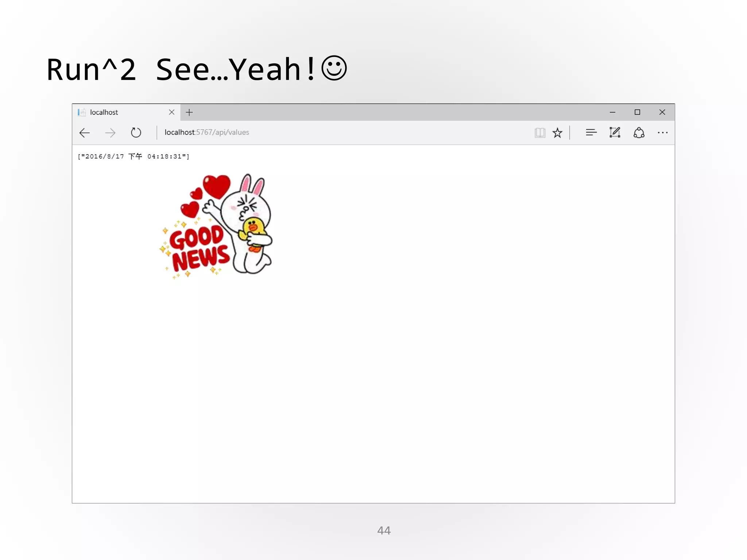Click the Good News bunny sticker image

click(217, 226)
